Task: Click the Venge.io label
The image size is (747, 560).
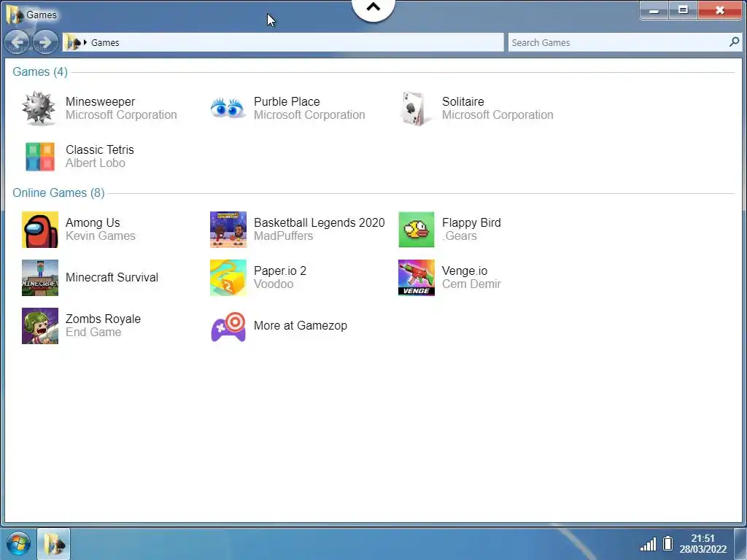Action: pyautogui.click(x=465, y=271)
